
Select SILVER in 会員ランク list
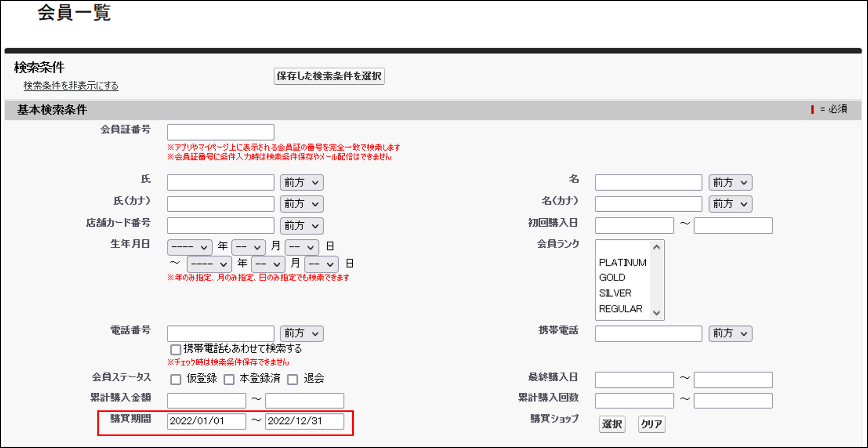623,293
